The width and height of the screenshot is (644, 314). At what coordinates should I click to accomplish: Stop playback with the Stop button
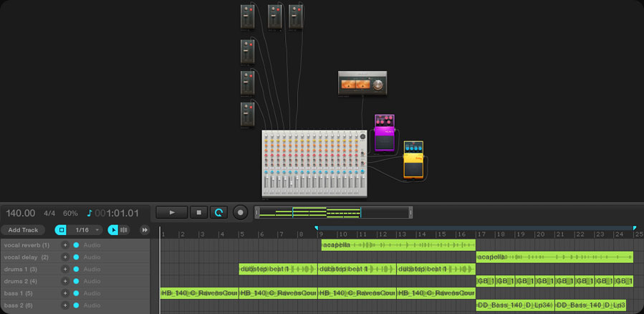(198, 212)
